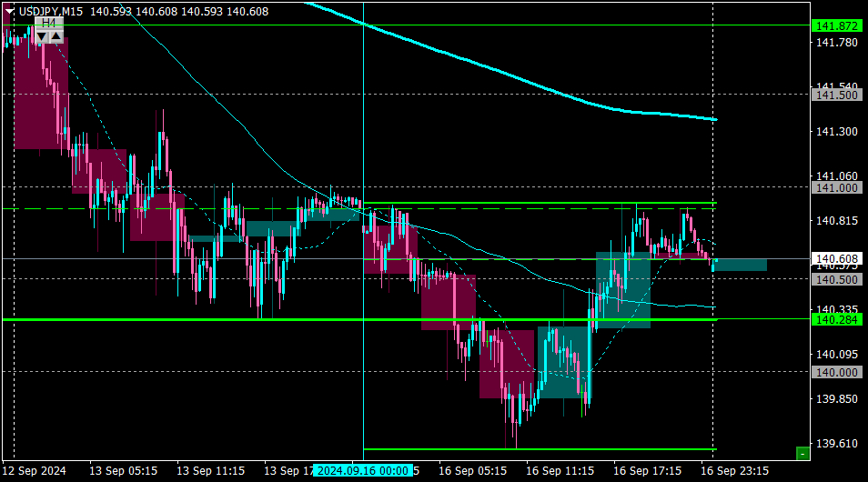Click the USDJPY,M15 chart title text

click(51, 12)
